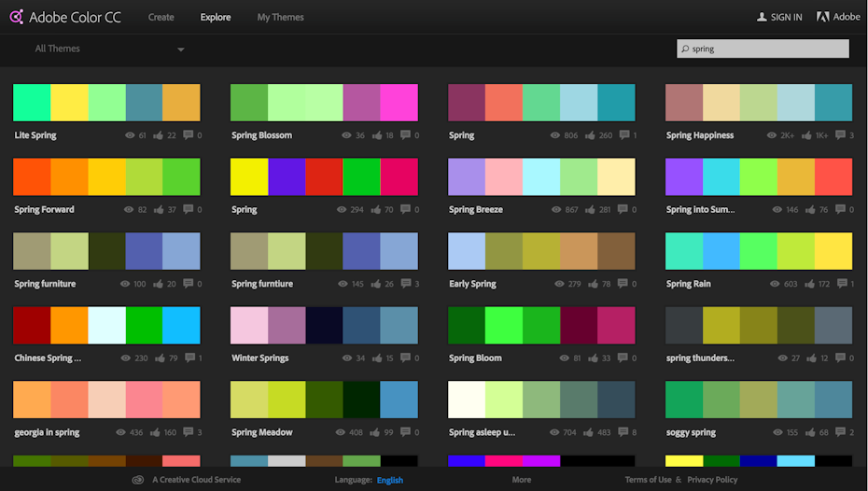This screenshot has width=868, height=491.
Task: Click the like icon on Spring Bloom theme
Action: click(x=593, y=358)
